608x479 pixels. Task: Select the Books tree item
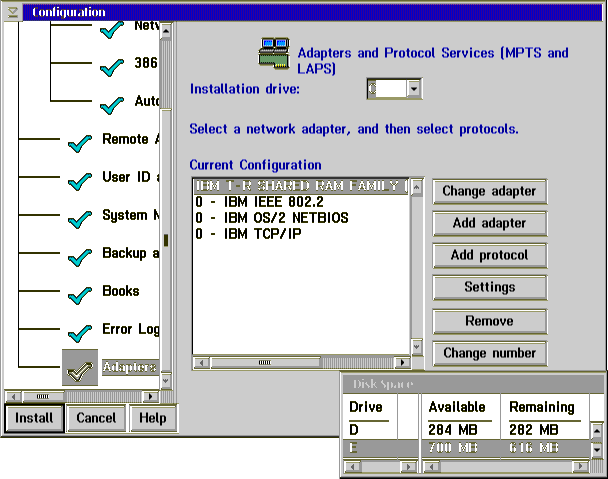point(121,291)
